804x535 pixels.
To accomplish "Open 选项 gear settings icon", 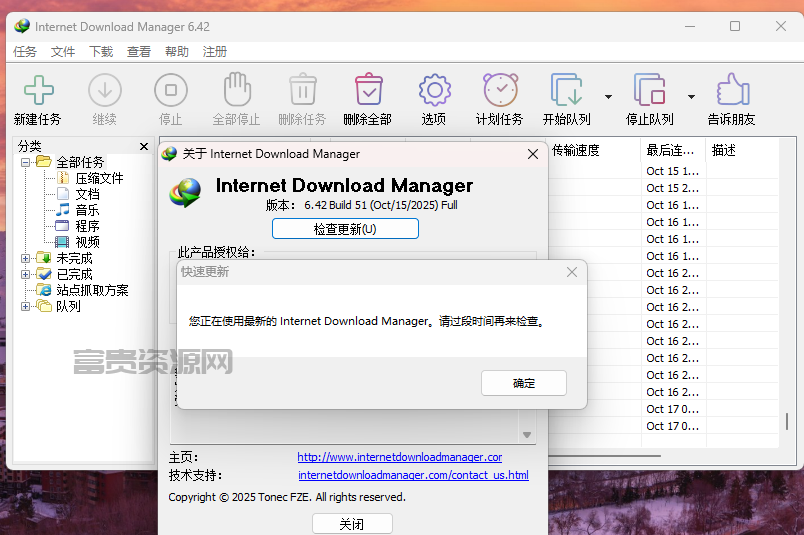I will tap(434, 90).
